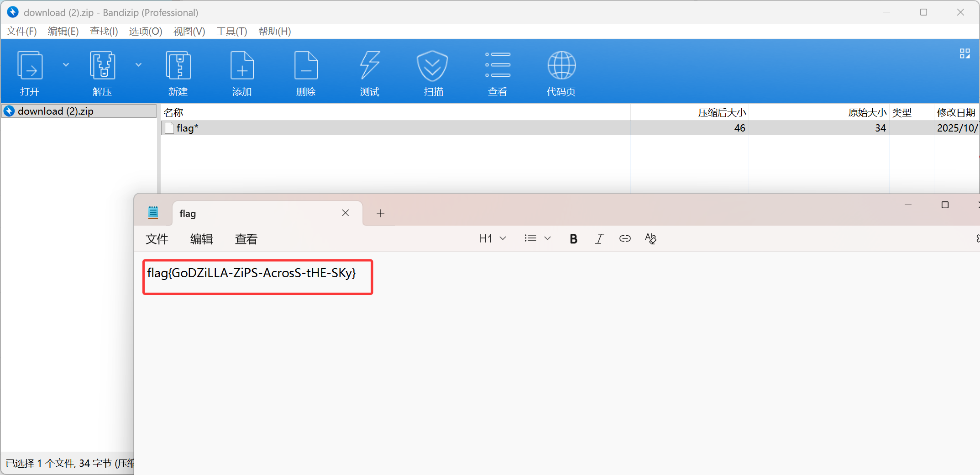This screenshot has height=475, width=980.
Task: Close the Bandizip window
Action: click(x=960, y=12)
